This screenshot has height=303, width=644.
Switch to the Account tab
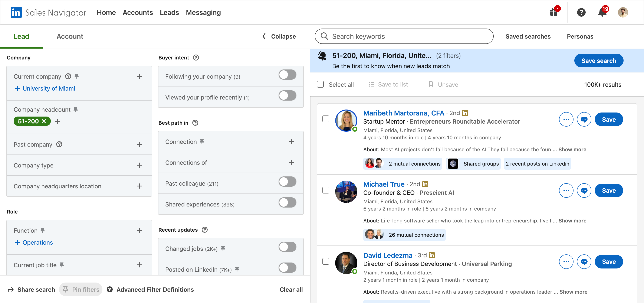click(x=70, y=36)
